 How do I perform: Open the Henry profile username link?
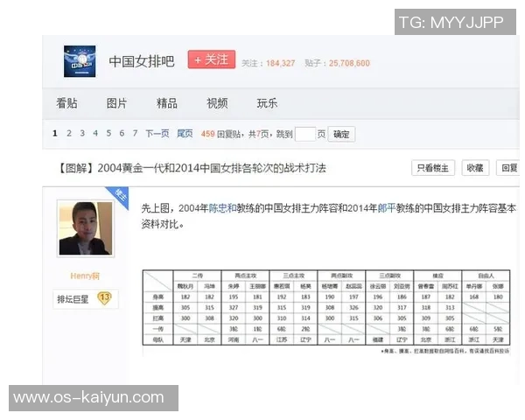[x=85, y=276]
